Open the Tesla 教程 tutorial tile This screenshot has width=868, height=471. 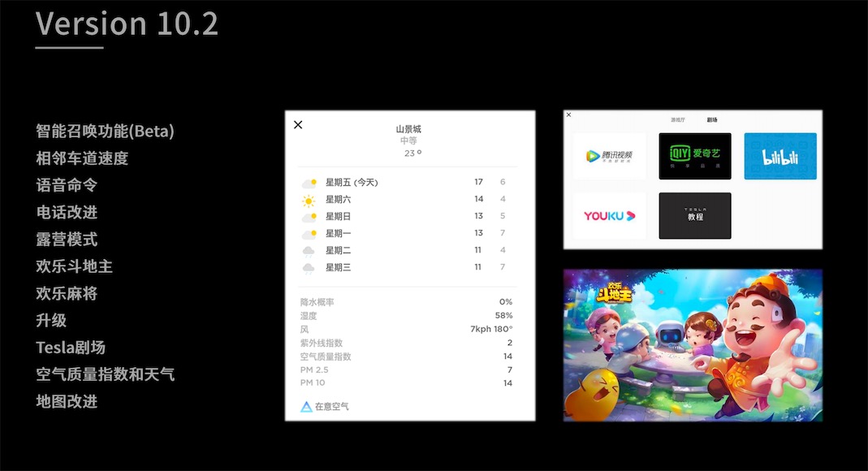(x=694, y=215)
